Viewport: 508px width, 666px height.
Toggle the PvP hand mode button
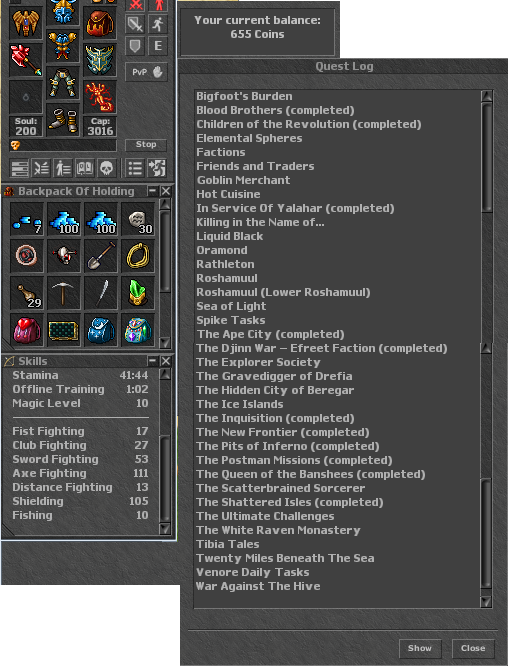click(147, 72)
